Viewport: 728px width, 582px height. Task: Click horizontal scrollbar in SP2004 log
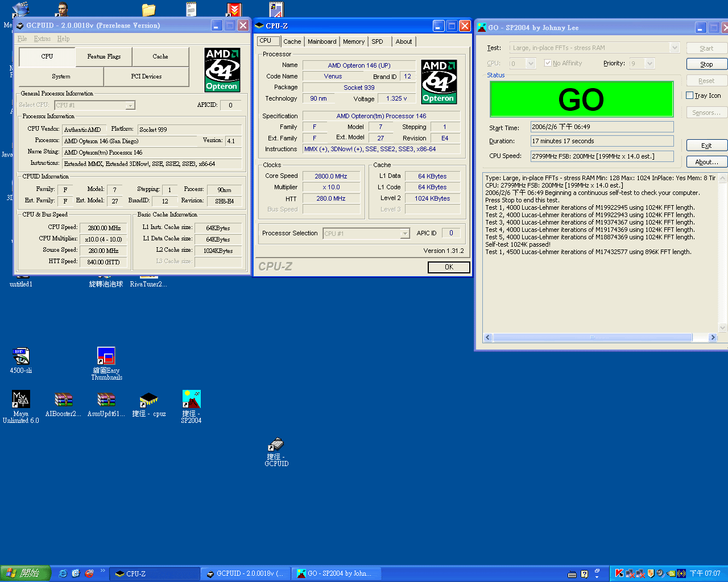pos(592,338)
